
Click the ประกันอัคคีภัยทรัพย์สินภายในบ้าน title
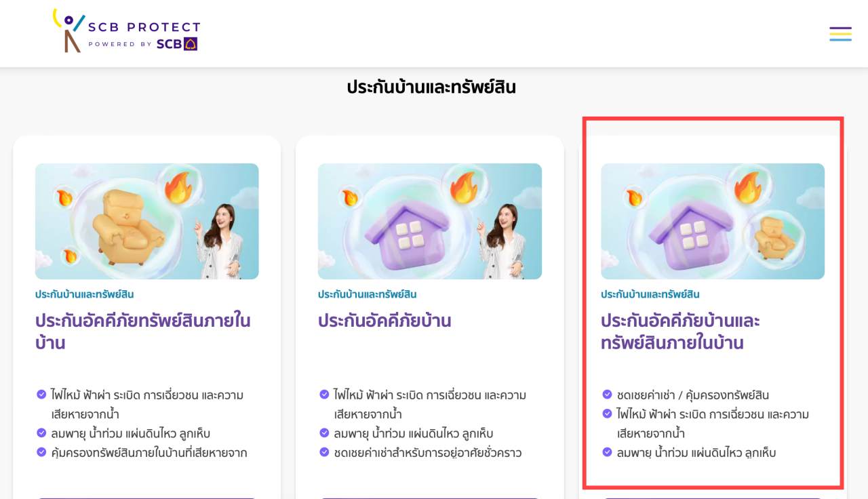pyautogui.click(x=143, y=332)
